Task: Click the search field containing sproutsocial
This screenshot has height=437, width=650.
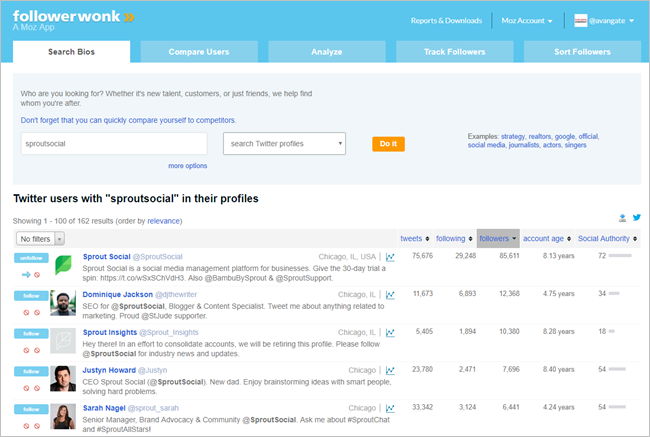Action: [114, 143]
